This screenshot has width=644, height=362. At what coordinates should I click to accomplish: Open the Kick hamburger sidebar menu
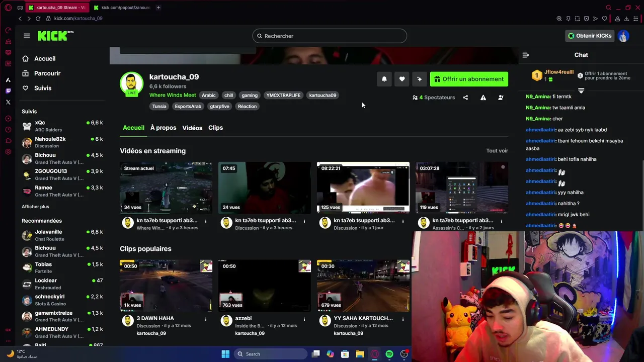pyautogui.click(x=27, y=36)
